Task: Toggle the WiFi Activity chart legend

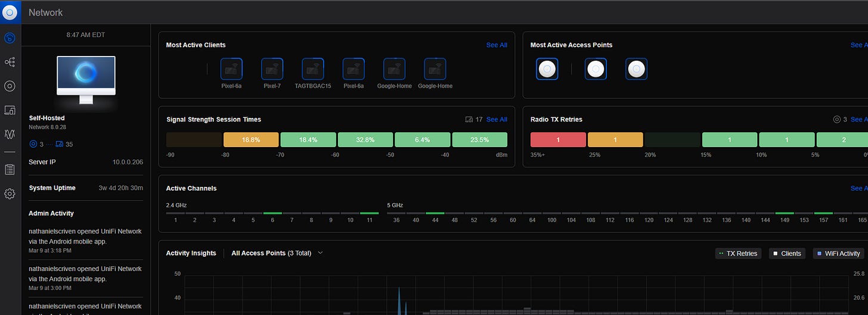Action: (838, 254)
